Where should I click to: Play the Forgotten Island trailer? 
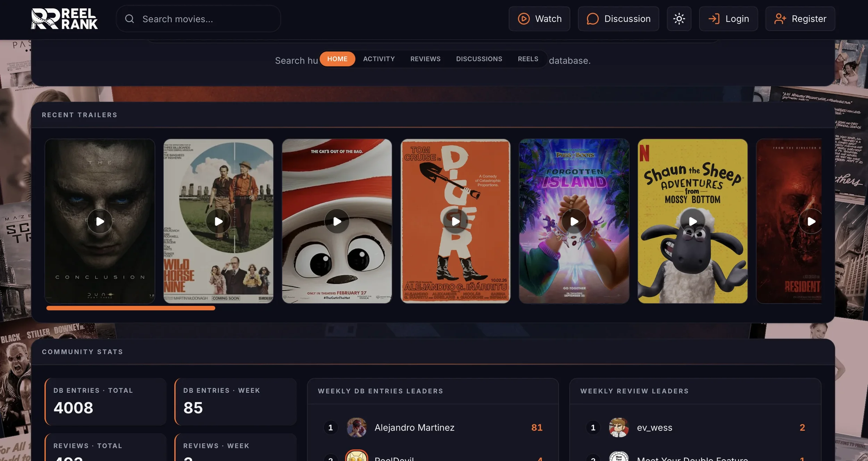click(574, 221)
